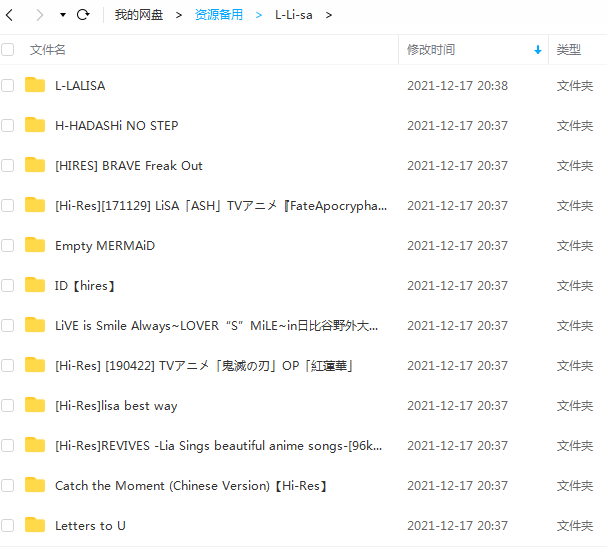
Task: Click the Empty MERMAiD folder icon
Action: [x=35, y=245]
